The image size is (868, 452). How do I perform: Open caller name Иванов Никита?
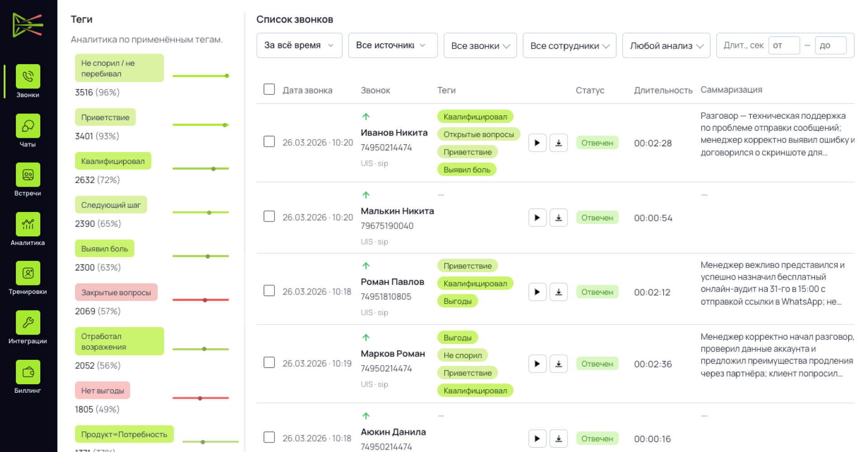394,132
